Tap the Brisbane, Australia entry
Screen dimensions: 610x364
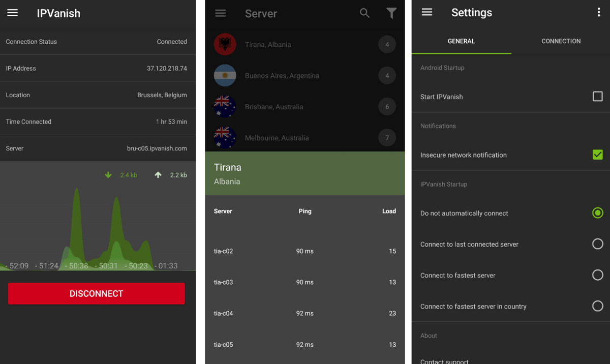(x=305, y=107)
